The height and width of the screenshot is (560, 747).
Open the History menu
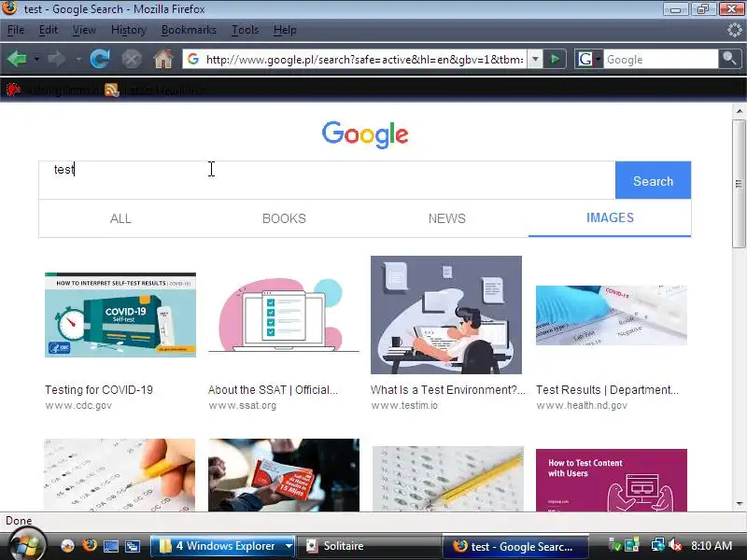click(128, 30)
